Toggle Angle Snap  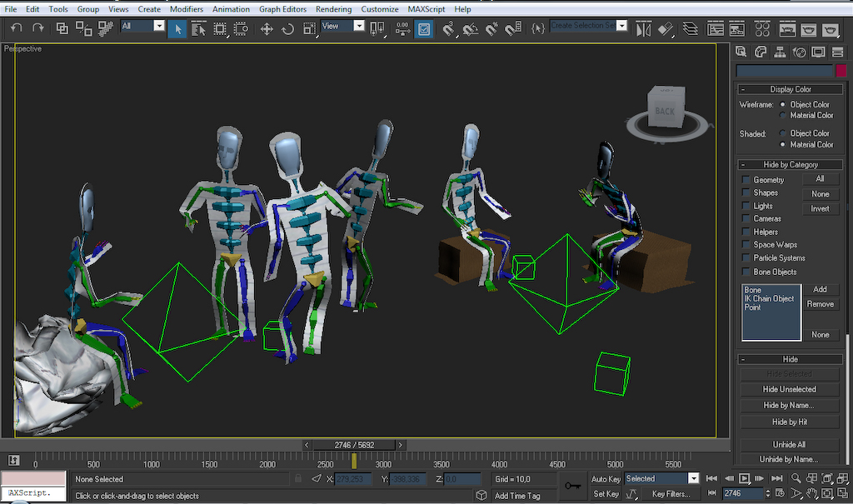coord(470,28)
